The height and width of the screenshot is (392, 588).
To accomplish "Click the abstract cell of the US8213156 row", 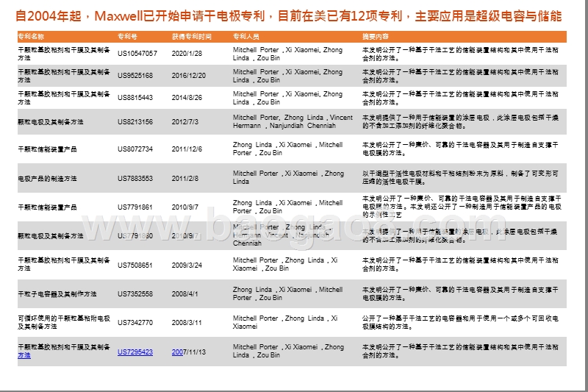I will [460, 121].
